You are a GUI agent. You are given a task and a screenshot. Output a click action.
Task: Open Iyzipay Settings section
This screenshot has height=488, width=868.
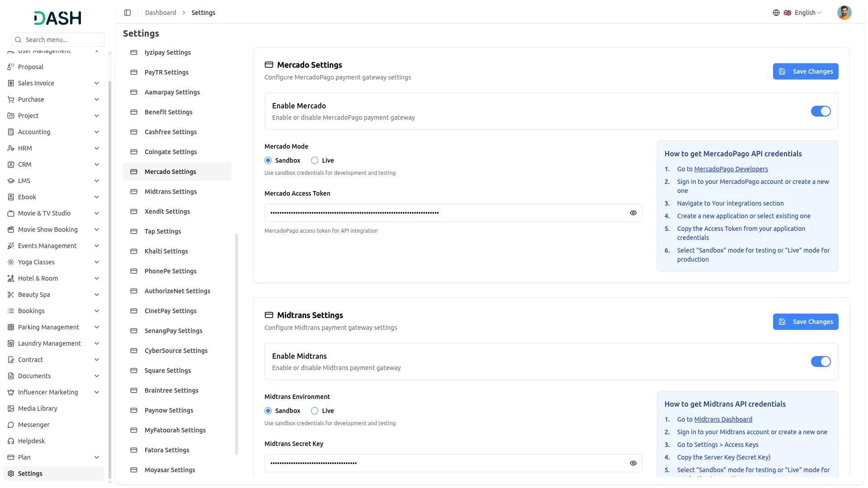[177, 52]
